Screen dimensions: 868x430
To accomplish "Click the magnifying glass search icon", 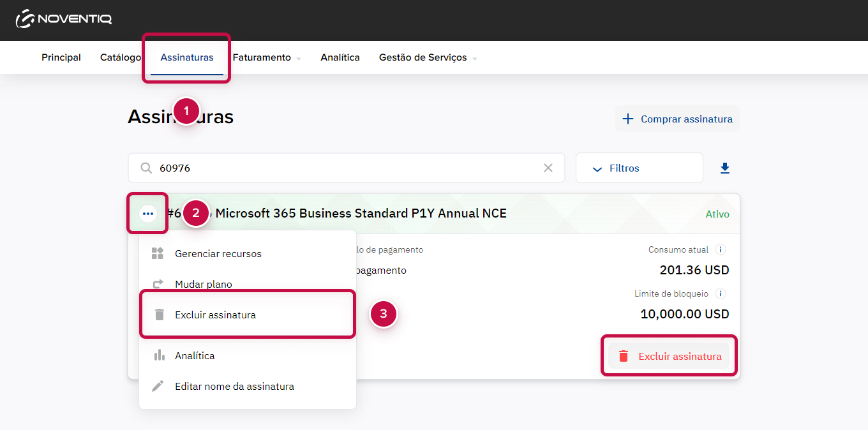I will pos(146,168).
